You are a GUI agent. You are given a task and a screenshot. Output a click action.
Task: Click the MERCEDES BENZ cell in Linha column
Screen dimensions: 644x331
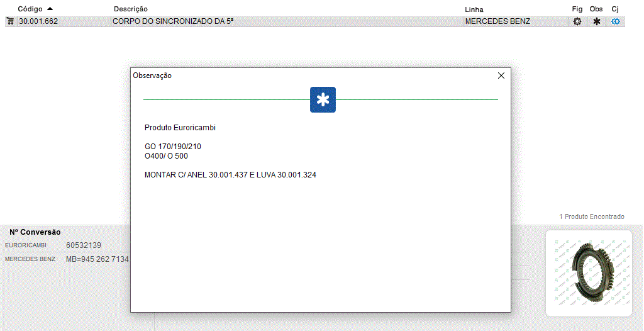(x=497, y=21)
